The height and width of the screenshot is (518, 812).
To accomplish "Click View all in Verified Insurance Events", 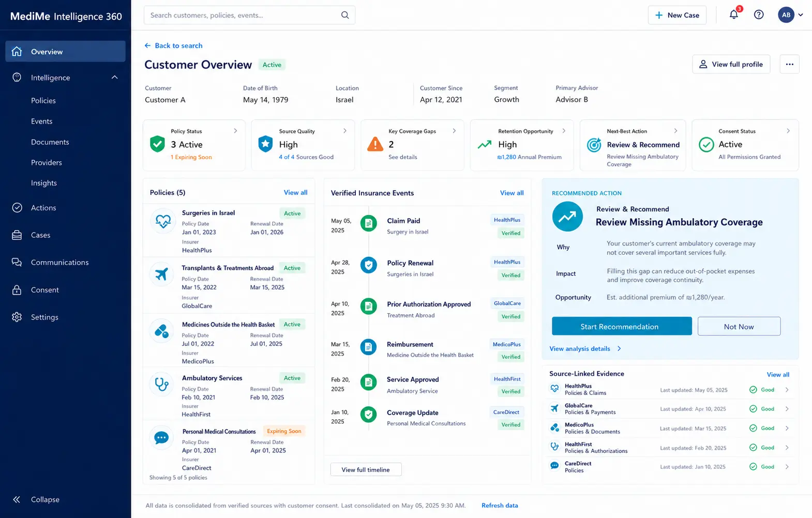I will tap(512, 193).
